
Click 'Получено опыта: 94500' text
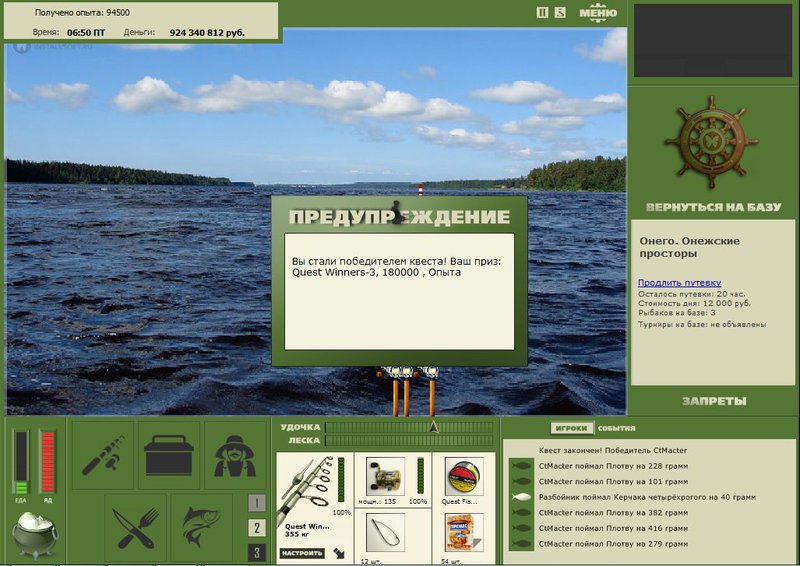82,12
